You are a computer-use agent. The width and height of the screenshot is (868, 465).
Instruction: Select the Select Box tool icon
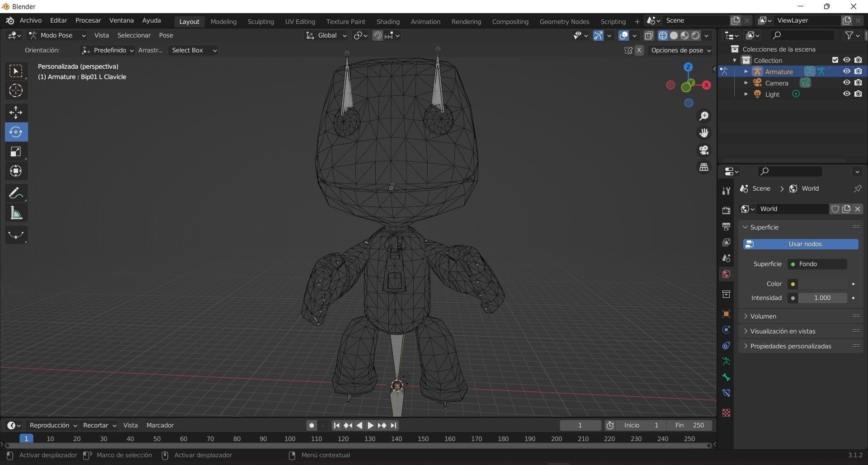[16, 71]
